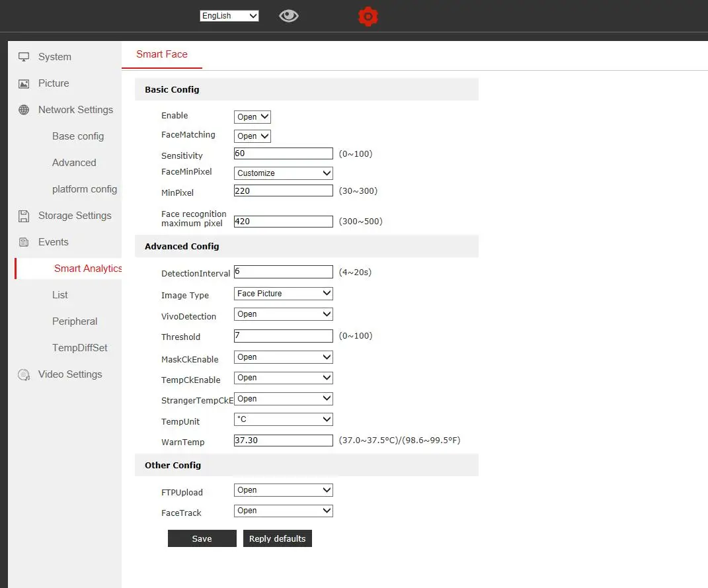The height and width of the screenshot is (588, 708).
Task: Open the language dropdown showing English
Action: [x=229, y=16]
